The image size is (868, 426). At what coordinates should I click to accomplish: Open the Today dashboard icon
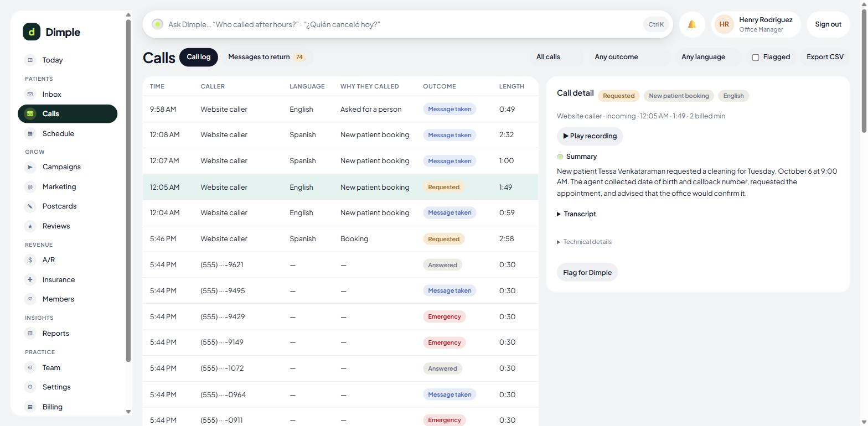tap(30, 60)
